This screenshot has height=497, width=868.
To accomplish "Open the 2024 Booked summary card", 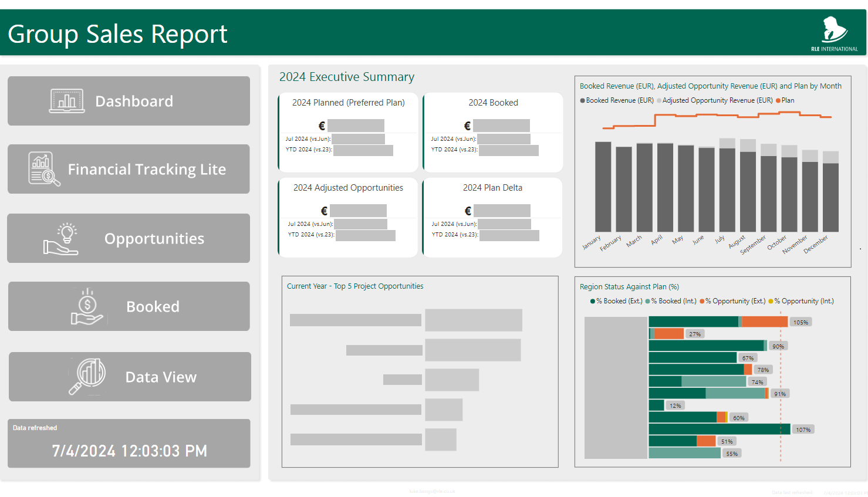I will pyautogui.click(x=493, y=132).
